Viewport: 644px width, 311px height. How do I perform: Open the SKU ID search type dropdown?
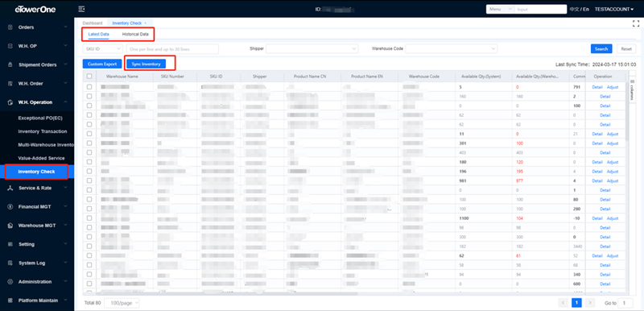[102, 49]
